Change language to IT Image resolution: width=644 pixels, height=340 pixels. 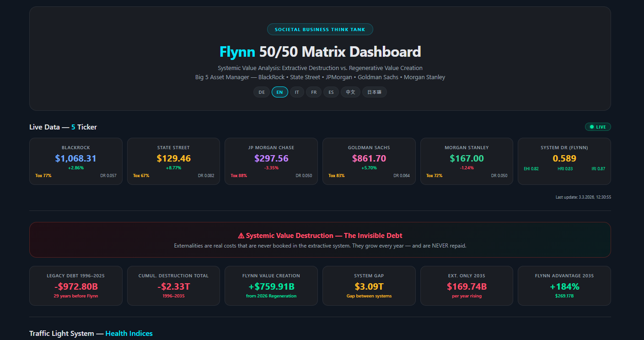297,92
